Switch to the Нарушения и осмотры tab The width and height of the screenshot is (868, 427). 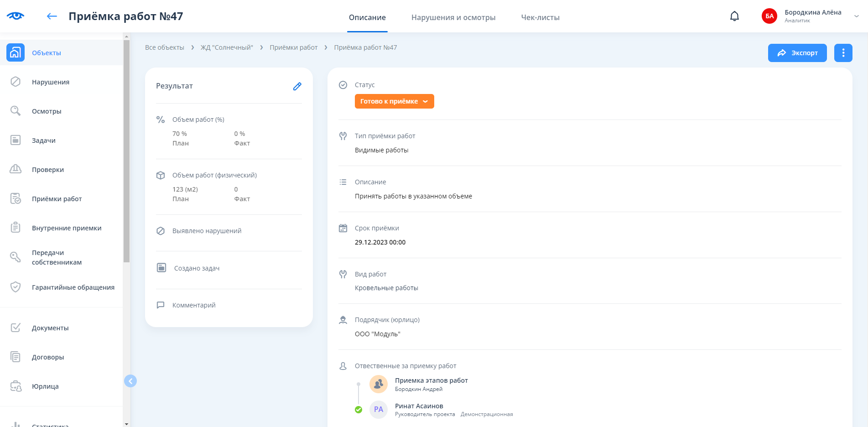453,17
